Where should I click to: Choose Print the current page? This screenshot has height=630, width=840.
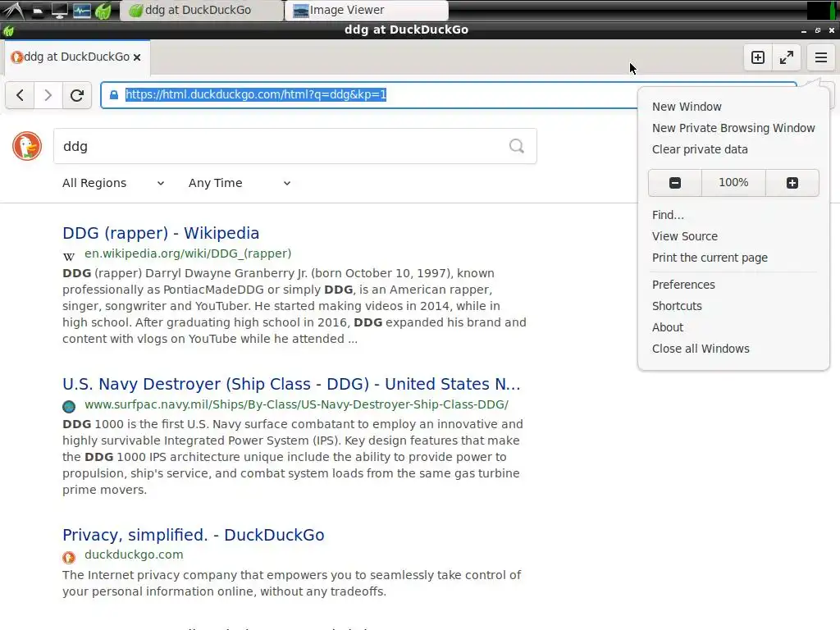click(x=710, y=258)
